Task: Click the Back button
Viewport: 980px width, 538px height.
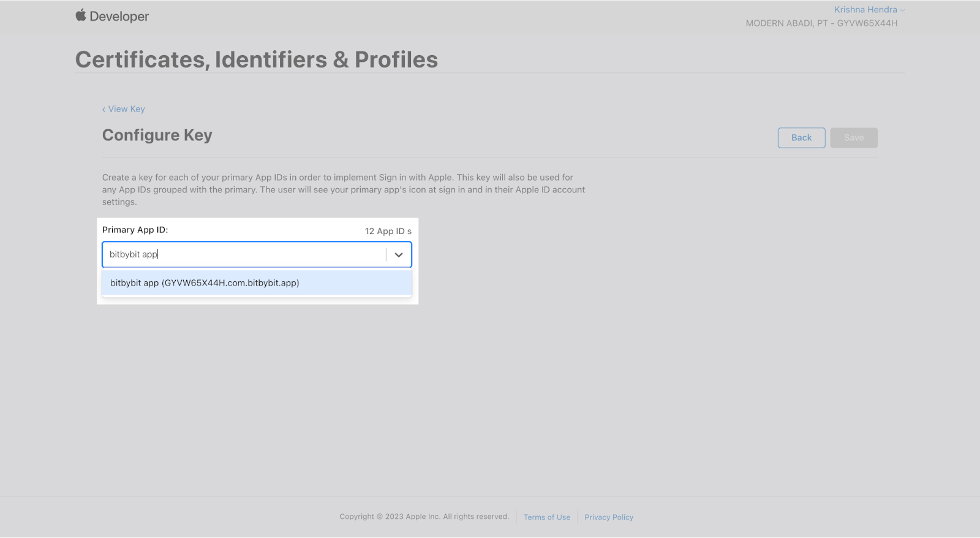Action: [801, 138]
